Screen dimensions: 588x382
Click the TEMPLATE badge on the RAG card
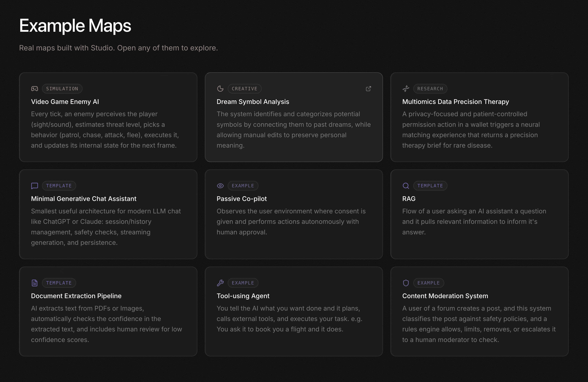pyautogui.click(x=430, y=186)
